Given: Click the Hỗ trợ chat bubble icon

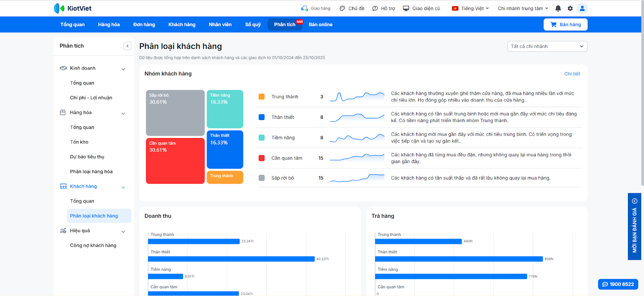Looking at the screenshot, I should click(x=375, y=8).
